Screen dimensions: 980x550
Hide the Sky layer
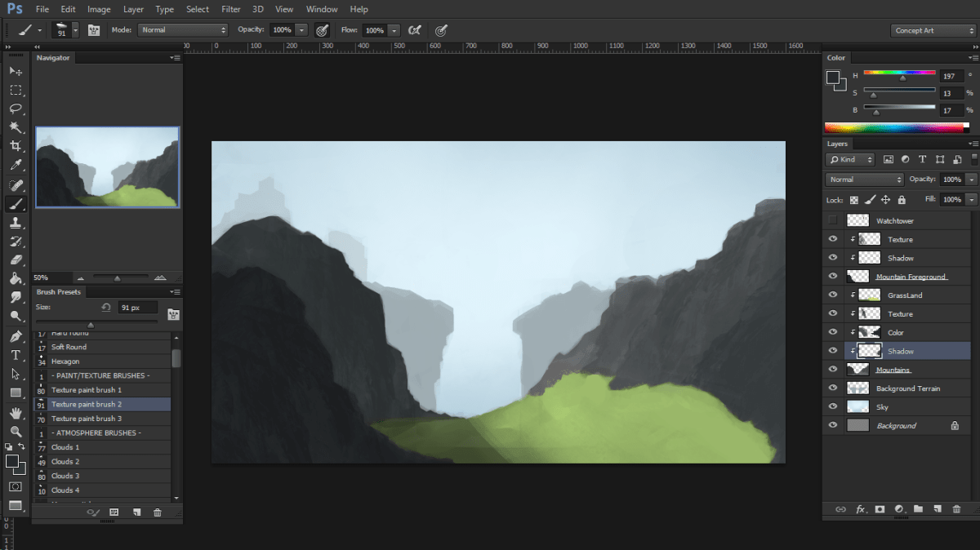point(832,406)
